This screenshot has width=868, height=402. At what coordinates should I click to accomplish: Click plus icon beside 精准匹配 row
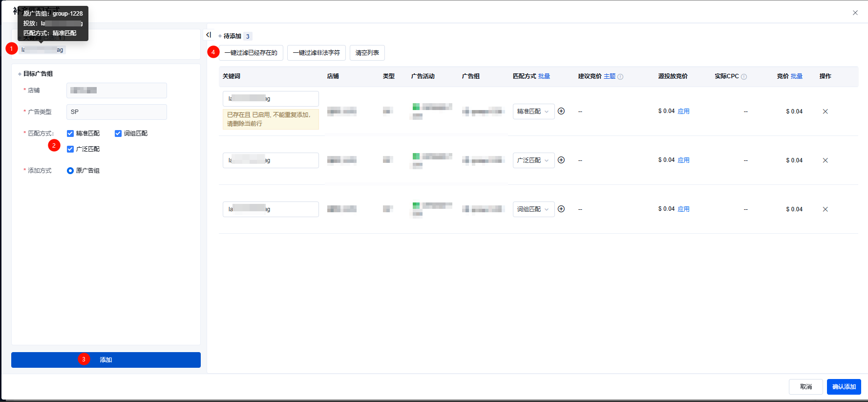tap(561, 111)
